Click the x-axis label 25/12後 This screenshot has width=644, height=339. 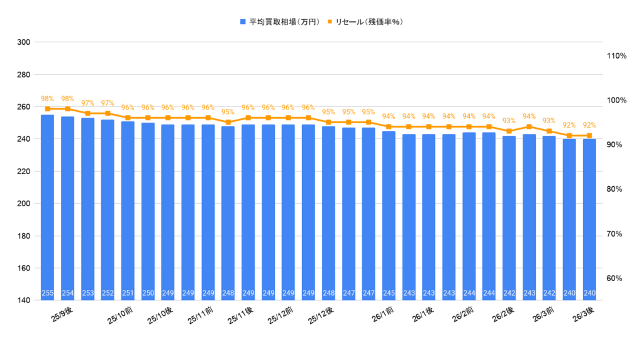321,316
